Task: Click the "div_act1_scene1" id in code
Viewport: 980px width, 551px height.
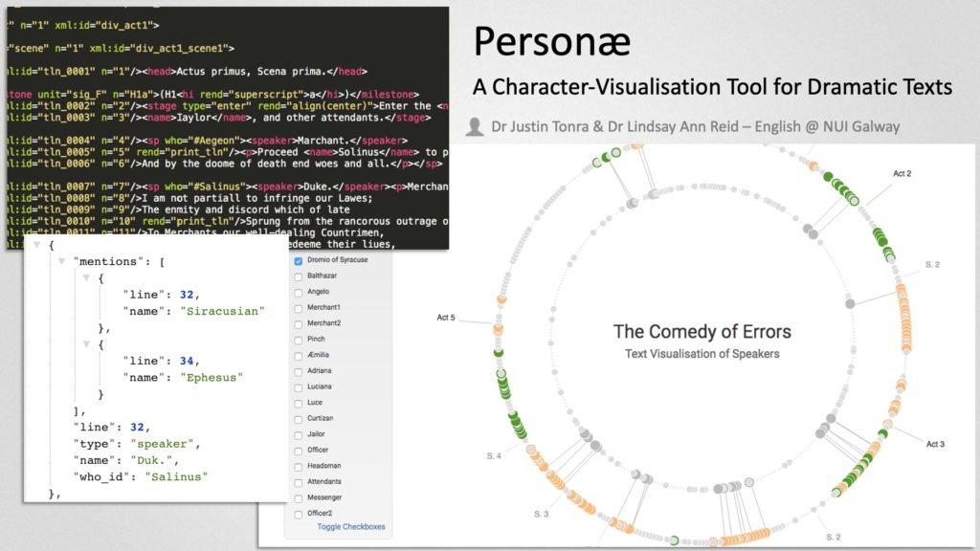Action: click(x=177, y=48)
